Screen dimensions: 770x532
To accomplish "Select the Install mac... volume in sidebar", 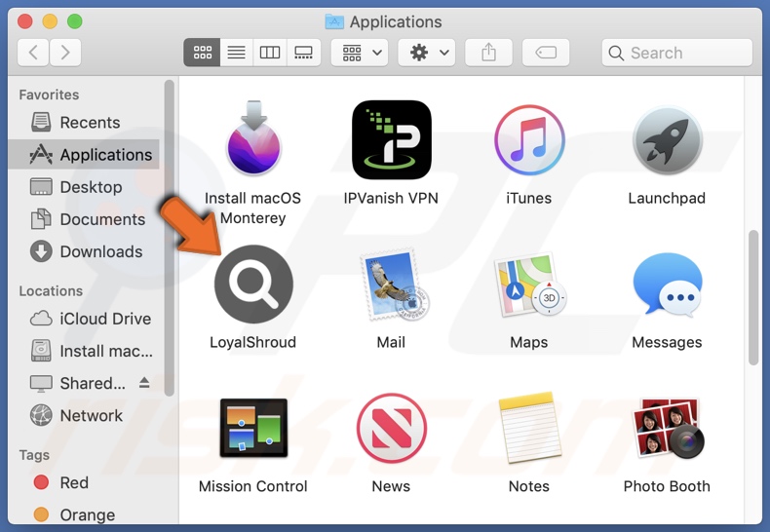I will [84, 351].
